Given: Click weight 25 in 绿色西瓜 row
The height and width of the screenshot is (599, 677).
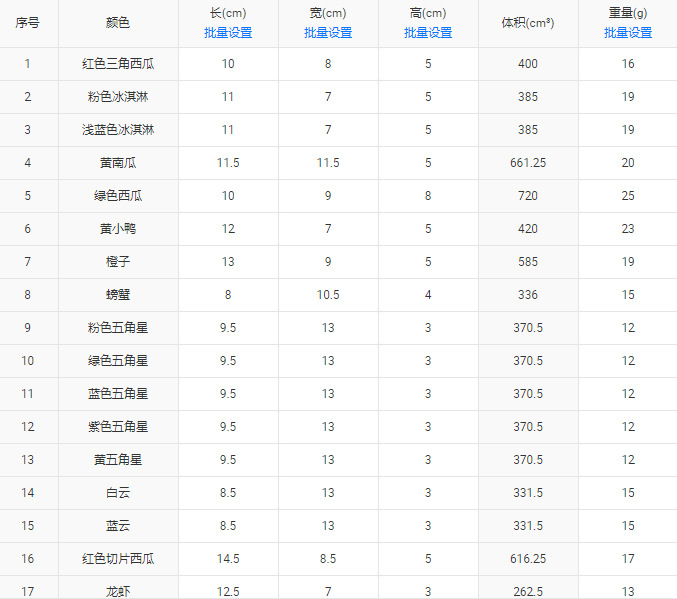Looking at the screenshot, I should tap(628, 196).
